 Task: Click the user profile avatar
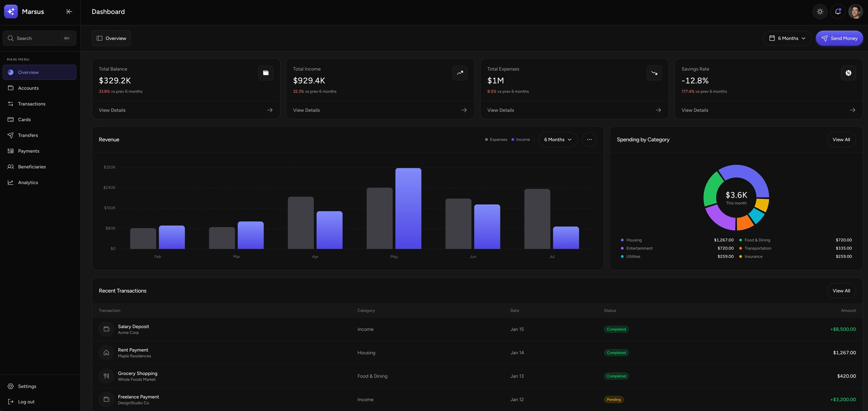(855, 11)
